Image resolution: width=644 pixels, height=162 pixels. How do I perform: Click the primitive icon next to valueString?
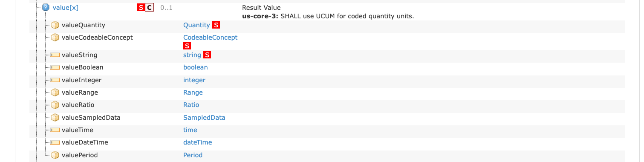pyautogui.click(x=55, y=55)
